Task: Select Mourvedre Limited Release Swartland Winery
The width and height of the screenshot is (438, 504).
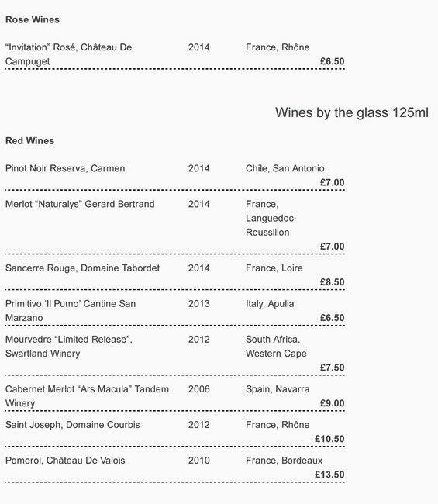Action: [x=69, y=347]
